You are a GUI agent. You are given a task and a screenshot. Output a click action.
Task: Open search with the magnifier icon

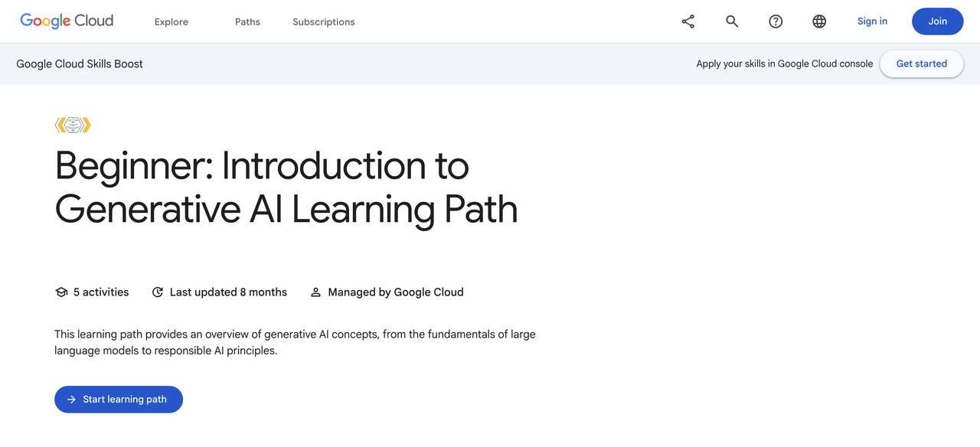click(732, 21)
